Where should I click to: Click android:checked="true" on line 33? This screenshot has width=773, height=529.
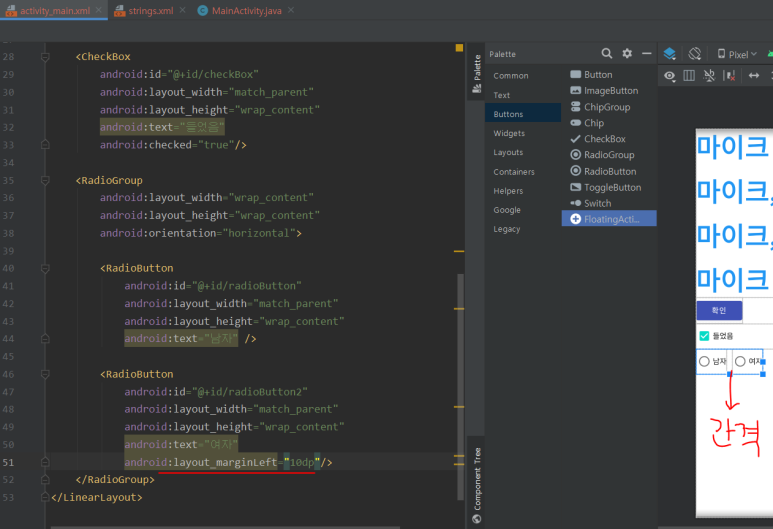click(167, 145)
